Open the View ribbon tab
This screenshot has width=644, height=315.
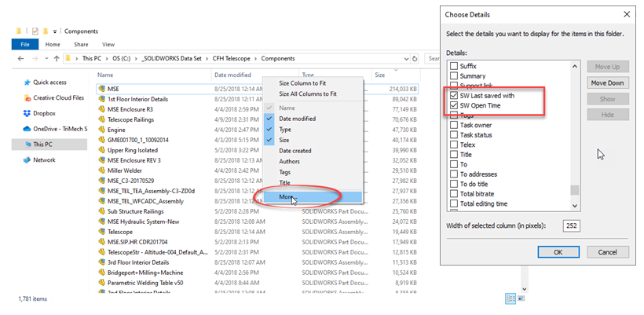click(x=108, y=44)
